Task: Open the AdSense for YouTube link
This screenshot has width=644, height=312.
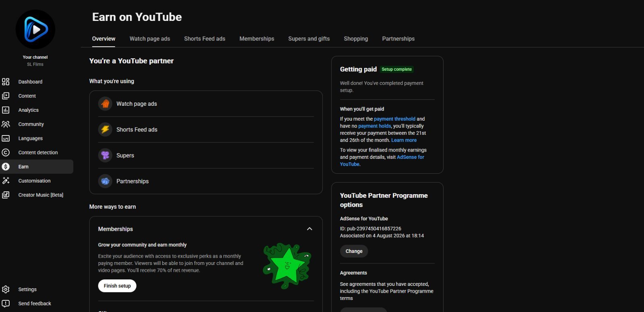Action: [x=382, y=161]
